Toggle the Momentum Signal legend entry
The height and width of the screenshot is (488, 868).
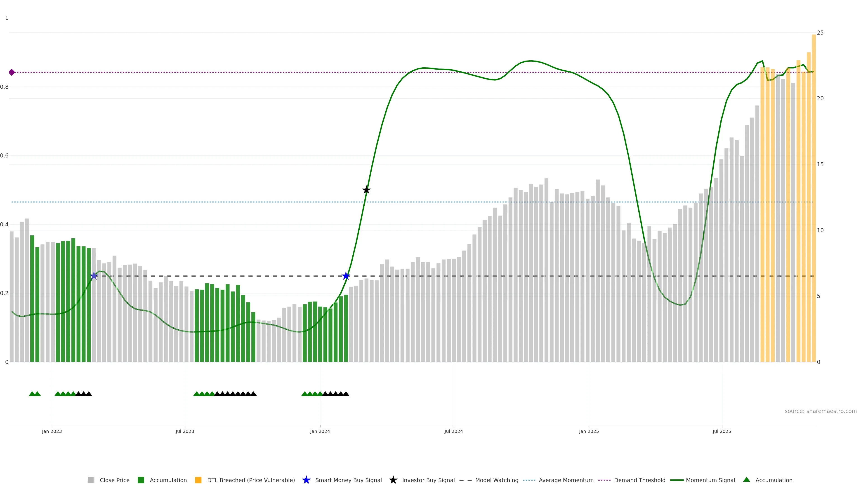[710, 480]
